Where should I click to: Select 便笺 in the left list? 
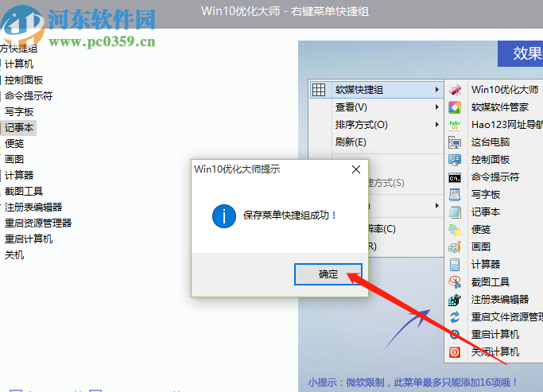pos(14,143)
